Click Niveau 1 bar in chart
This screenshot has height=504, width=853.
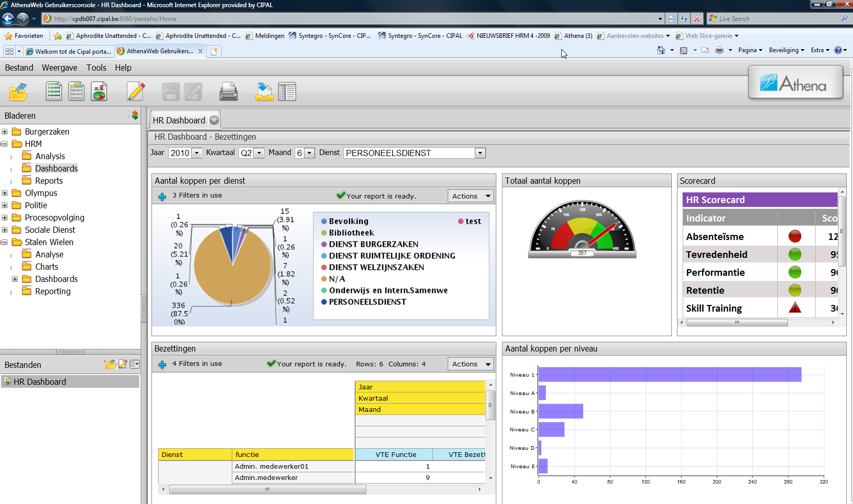tap(670, 375)
